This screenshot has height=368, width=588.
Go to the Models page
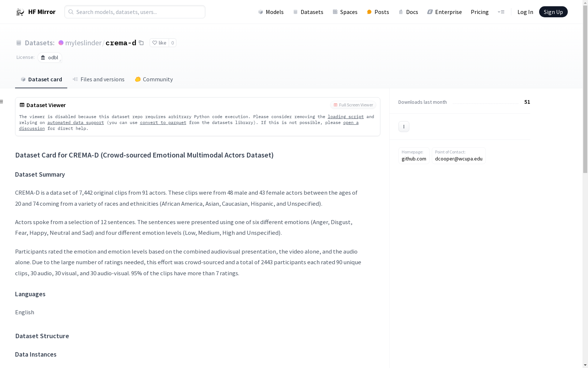(x=271, y=12)
